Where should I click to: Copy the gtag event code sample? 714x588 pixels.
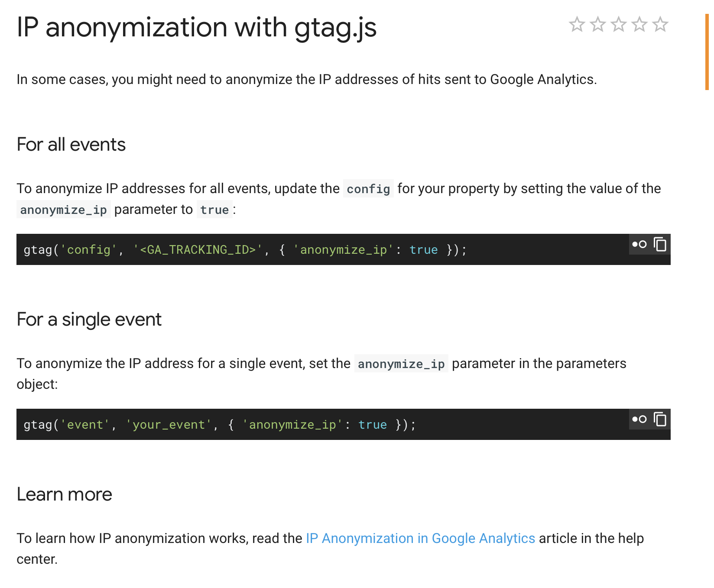pyautogui.click(x=660, y=419)
